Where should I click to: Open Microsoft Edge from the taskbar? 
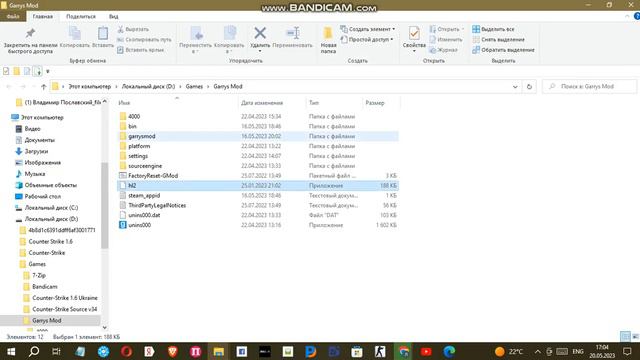click(x=449, y=351)
